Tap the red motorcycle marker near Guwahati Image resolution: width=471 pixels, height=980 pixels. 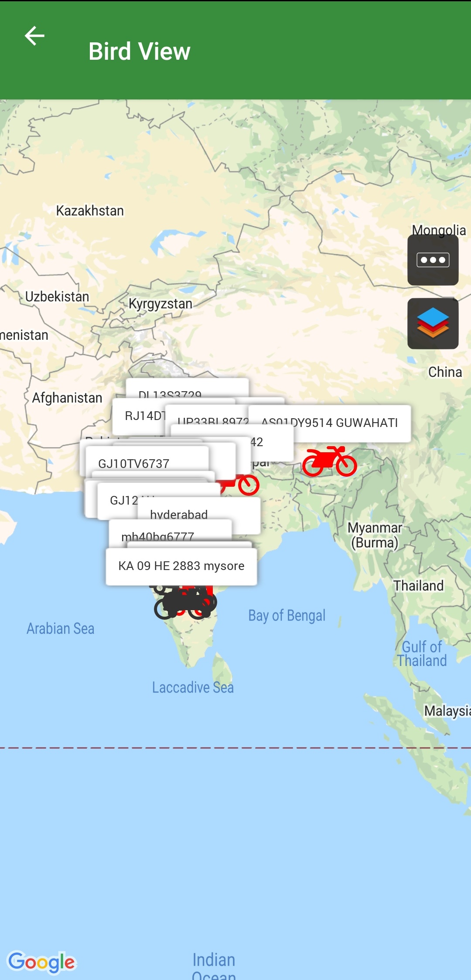tap(330, 461)
